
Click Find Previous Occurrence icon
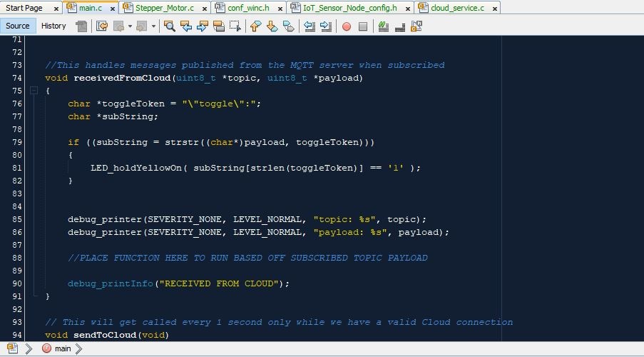(186, 26)
